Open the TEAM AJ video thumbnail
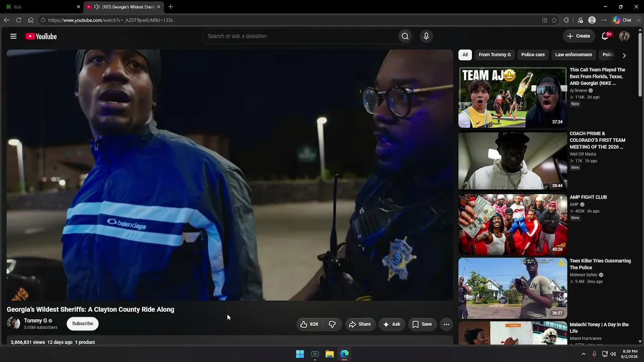 [x=513, y=98]
